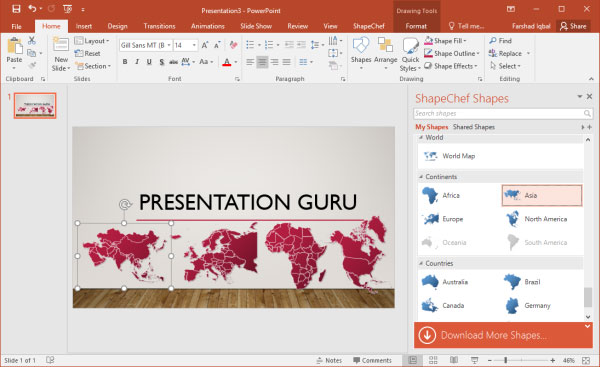Save the presentation from the quick access toolbar
The height and width of the screenshot is (367, 600).
coord(16,9)
